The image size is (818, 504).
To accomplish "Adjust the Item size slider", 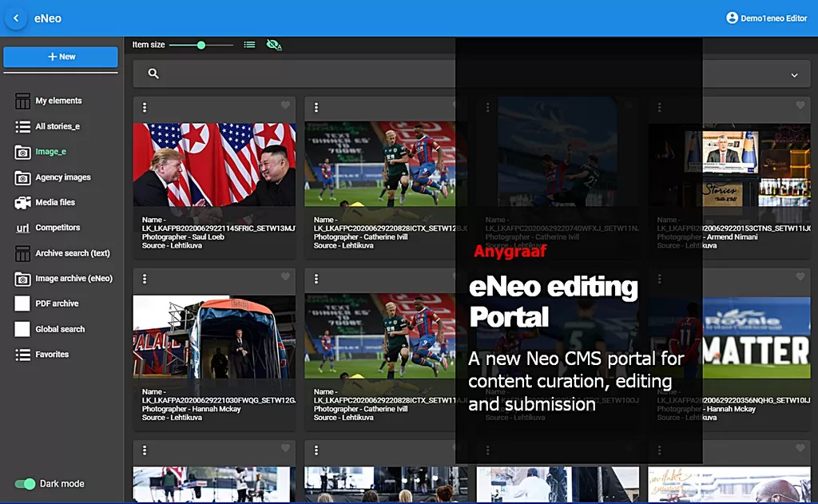I will [x=201, y=45].
